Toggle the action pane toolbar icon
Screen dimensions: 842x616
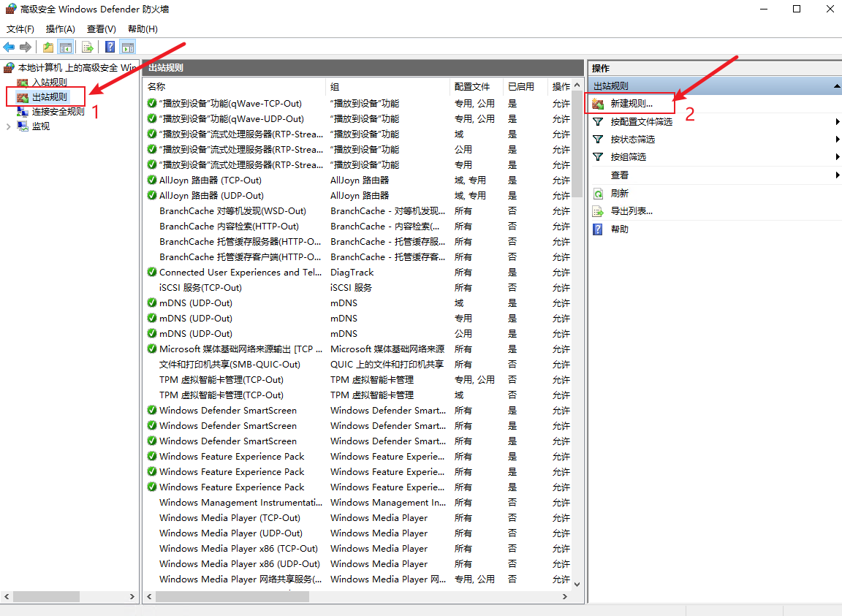pos(128,47)
